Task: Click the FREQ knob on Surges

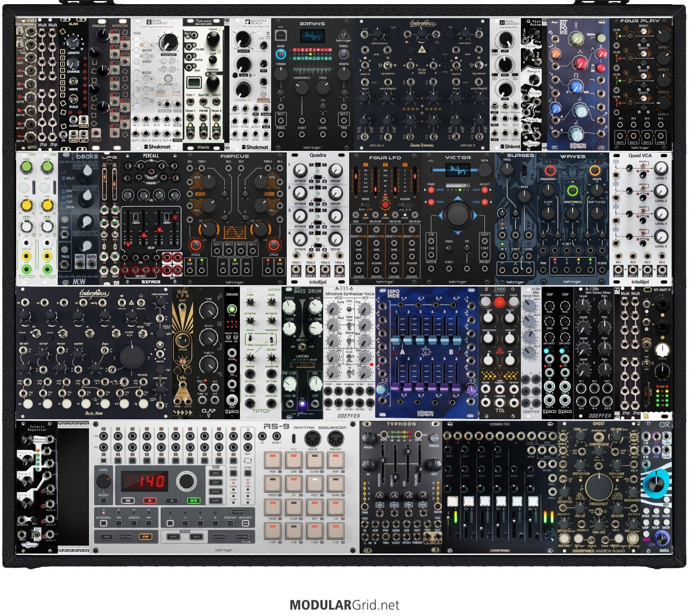Action: pos(506,170)
